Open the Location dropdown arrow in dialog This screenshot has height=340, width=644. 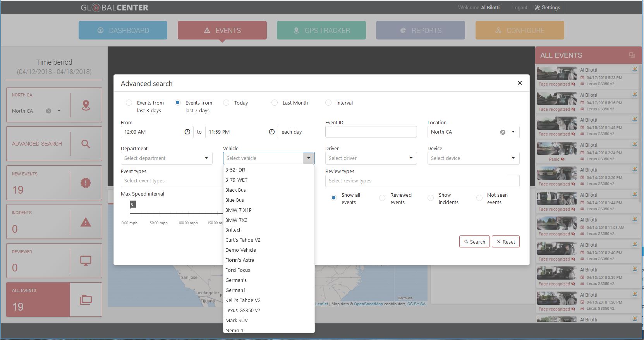pyautogui.click(x=513, y=132)
